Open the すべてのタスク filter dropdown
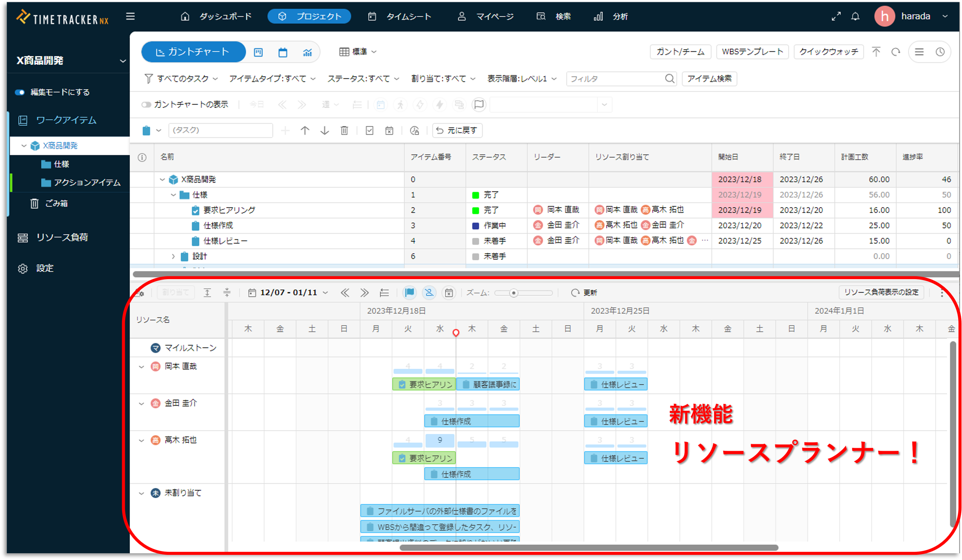This screenshot has width=962, height=560. tap(181, 79)
